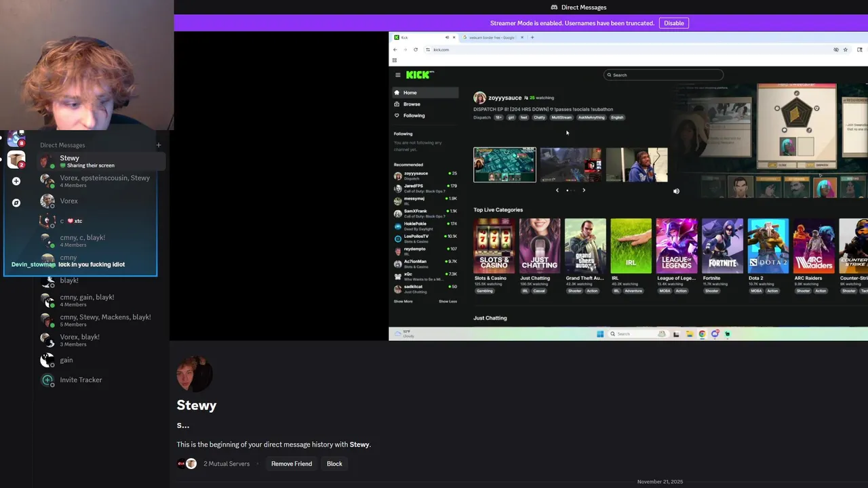
Task: Go to previous featured stream arrow
Action: (557, 190)
